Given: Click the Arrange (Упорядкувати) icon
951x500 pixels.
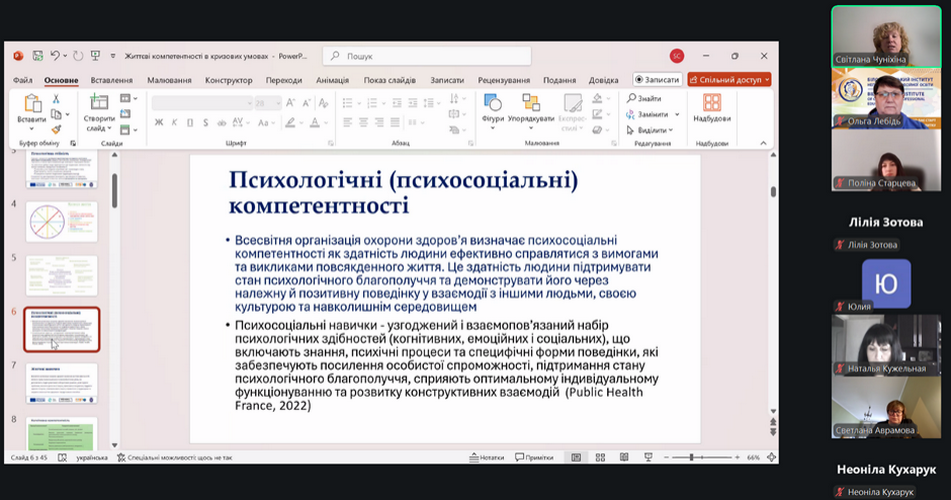Looking at the screenshot, I should 530,104.
